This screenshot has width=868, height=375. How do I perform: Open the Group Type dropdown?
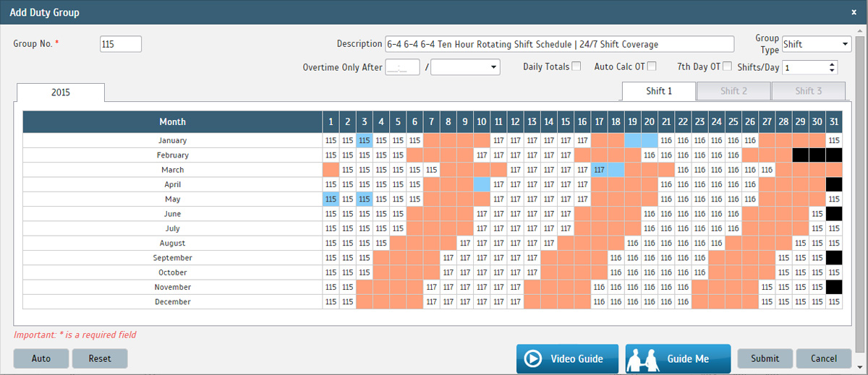816,44
